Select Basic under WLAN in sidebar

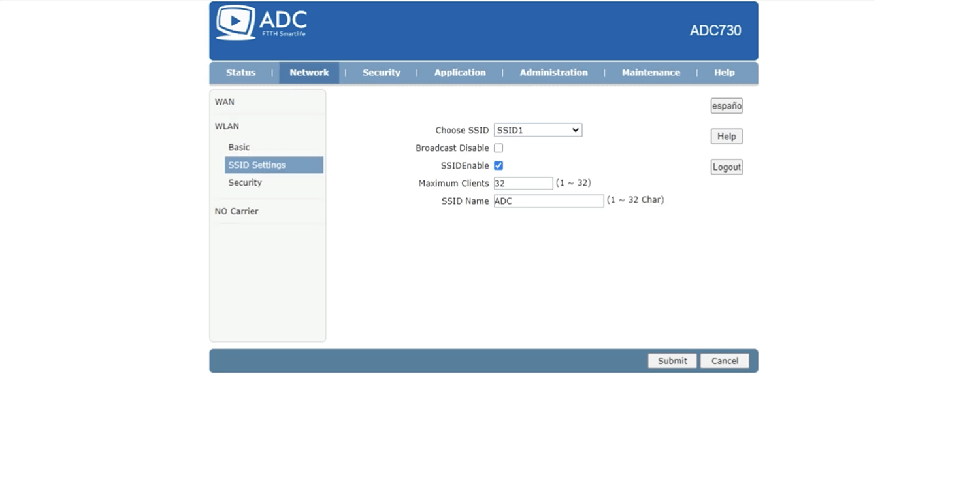[x=239, y=148]
